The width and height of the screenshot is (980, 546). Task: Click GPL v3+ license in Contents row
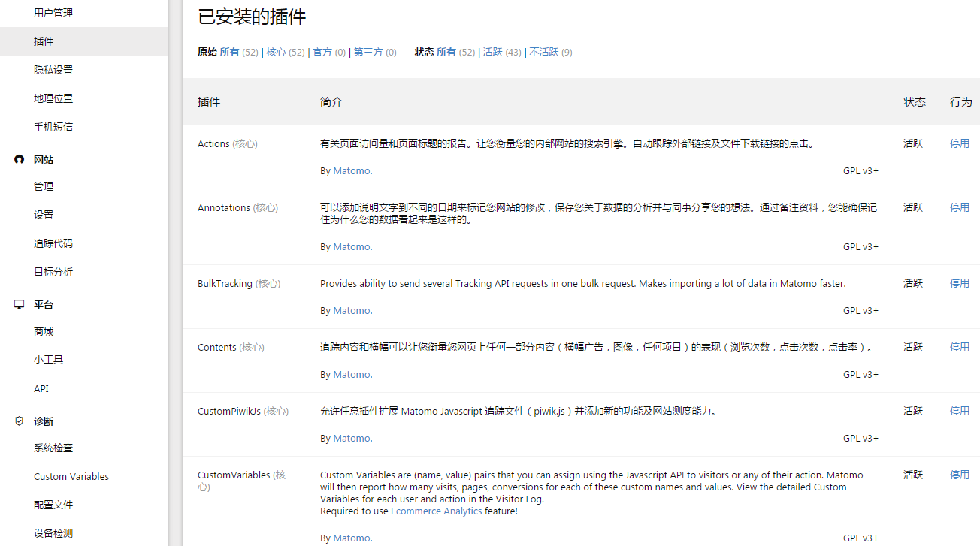[861, 374]
